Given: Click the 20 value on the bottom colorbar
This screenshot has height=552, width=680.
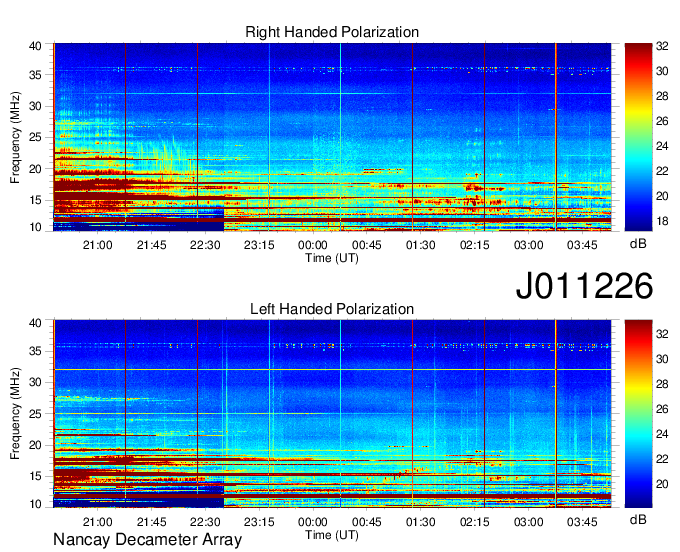Looking at the screenshot, I should coord(662,484).
